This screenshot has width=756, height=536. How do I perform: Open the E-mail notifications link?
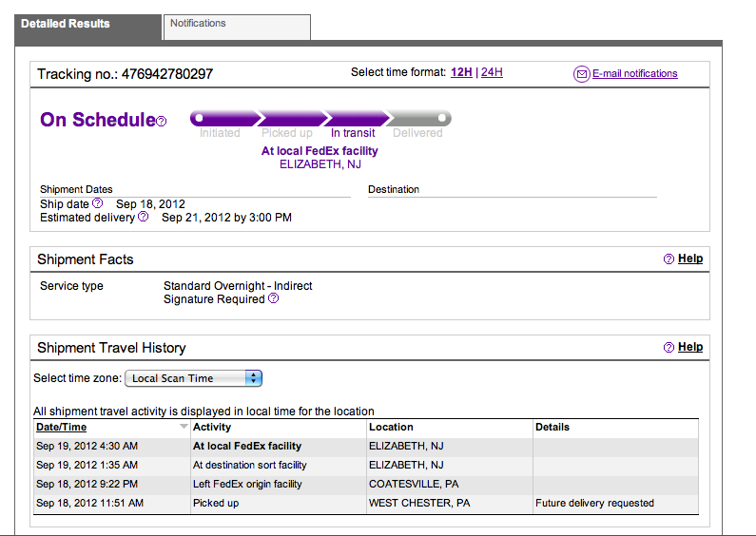click(635, 74)
